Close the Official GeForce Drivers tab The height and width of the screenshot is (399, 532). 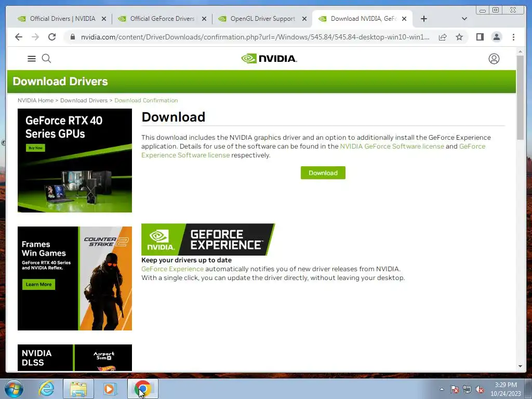tap(204, 19)
